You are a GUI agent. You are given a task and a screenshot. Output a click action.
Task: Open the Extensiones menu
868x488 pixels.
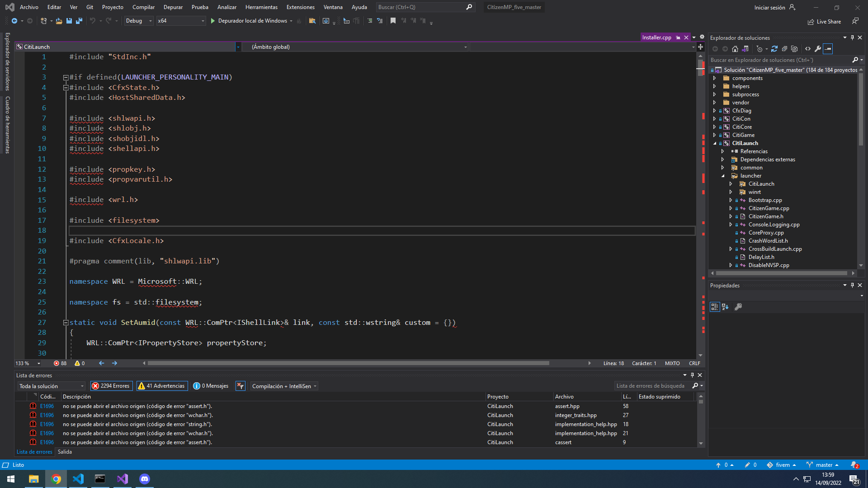[x=301, y=7]
